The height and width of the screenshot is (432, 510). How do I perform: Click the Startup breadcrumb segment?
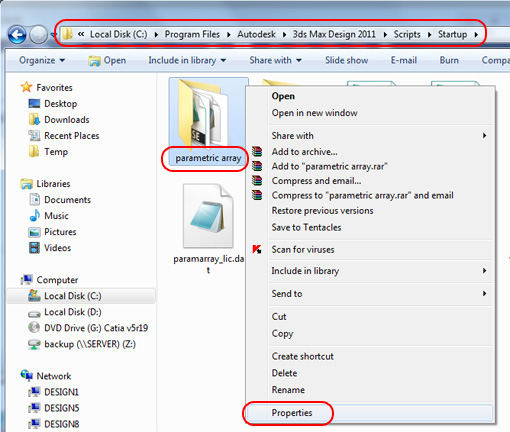452,34
